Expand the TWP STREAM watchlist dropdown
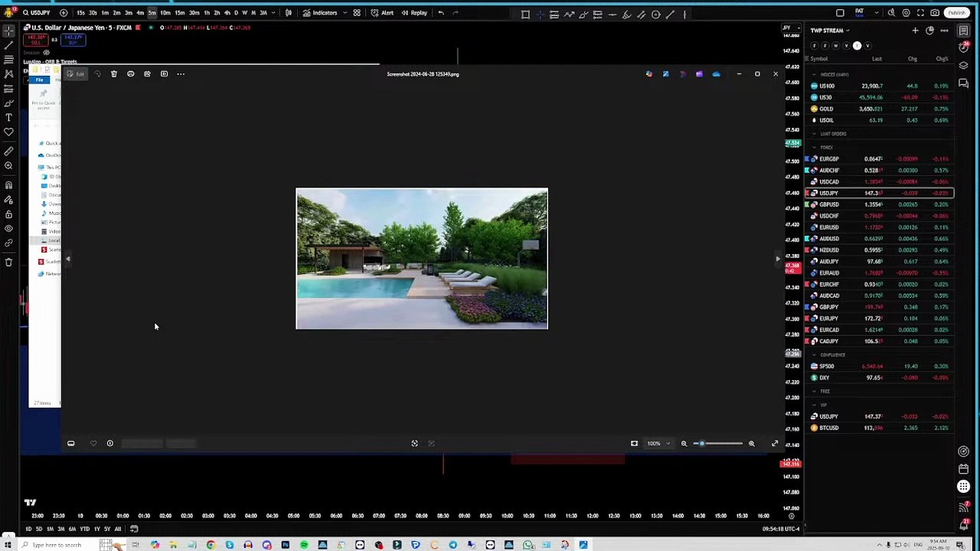The width and height of the screenshot is (980, 551). point(847,31)
